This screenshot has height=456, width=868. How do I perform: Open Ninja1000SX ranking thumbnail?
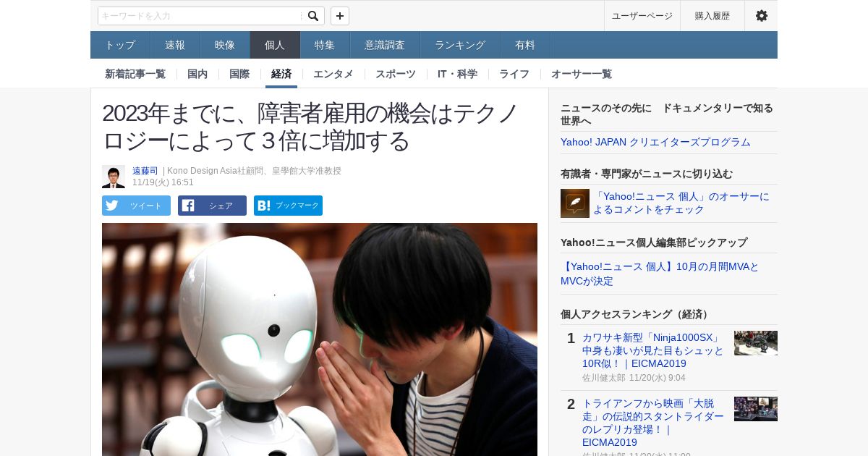756,343
